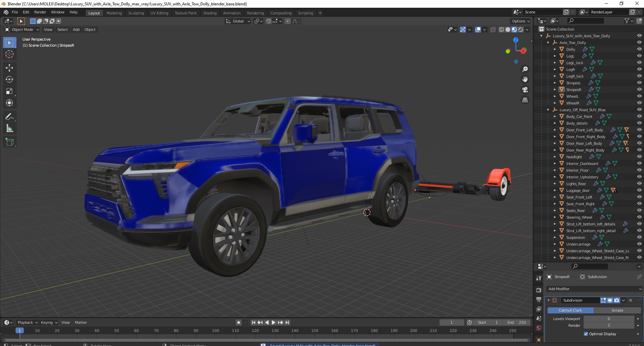Open the World properties tab icon

539,328
